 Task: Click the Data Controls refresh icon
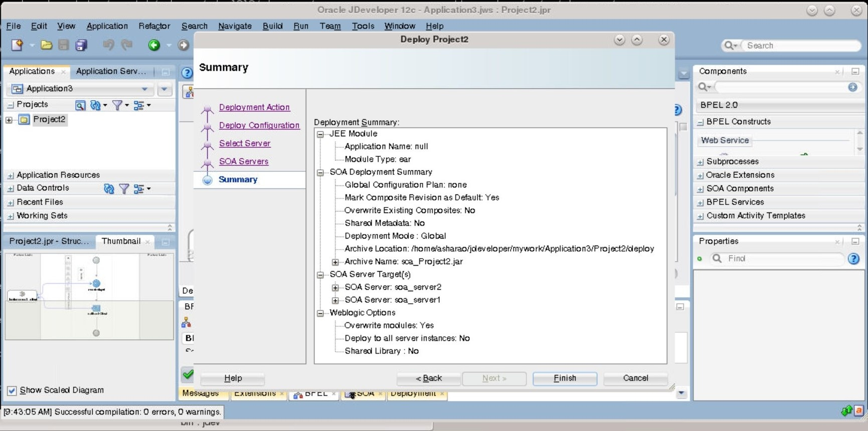click(x=108, y=188)
